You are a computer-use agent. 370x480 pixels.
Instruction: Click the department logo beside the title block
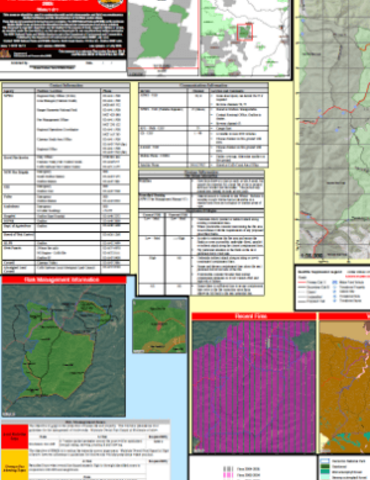[x=6, y=53]
